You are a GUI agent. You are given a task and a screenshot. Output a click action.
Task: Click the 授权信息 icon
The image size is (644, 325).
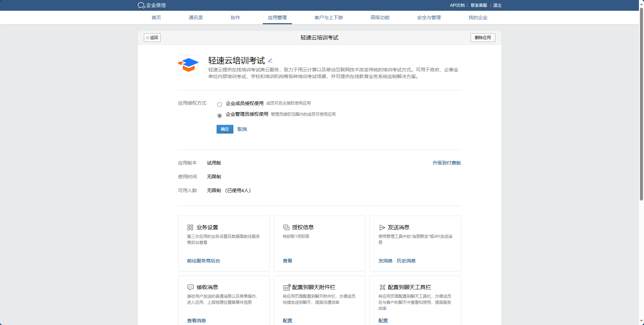(x=286, y=227)
